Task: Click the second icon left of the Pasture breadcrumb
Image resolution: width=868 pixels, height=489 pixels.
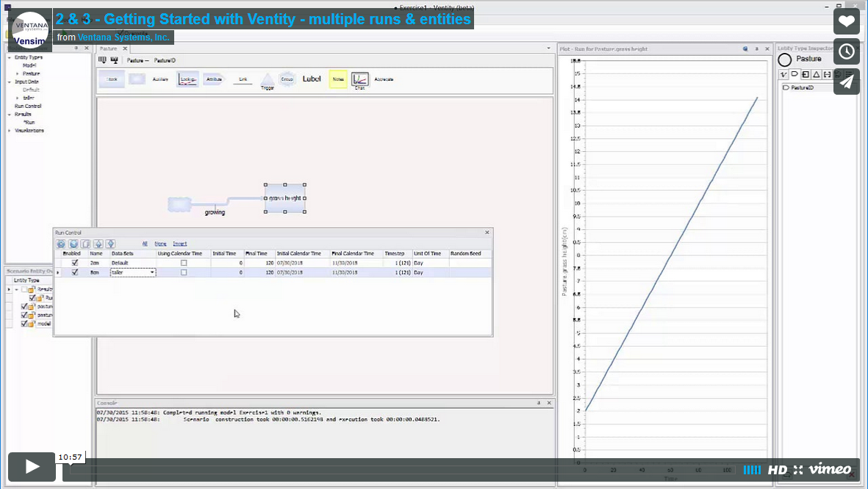Action: pyautogui.click(x=114, y=59)
